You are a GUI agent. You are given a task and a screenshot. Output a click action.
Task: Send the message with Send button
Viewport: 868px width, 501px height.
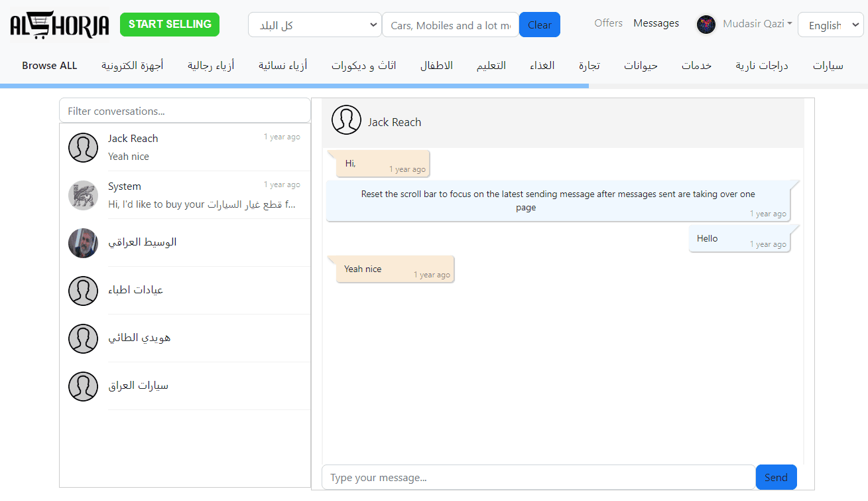pyautogui.click(x=776, y=477)
